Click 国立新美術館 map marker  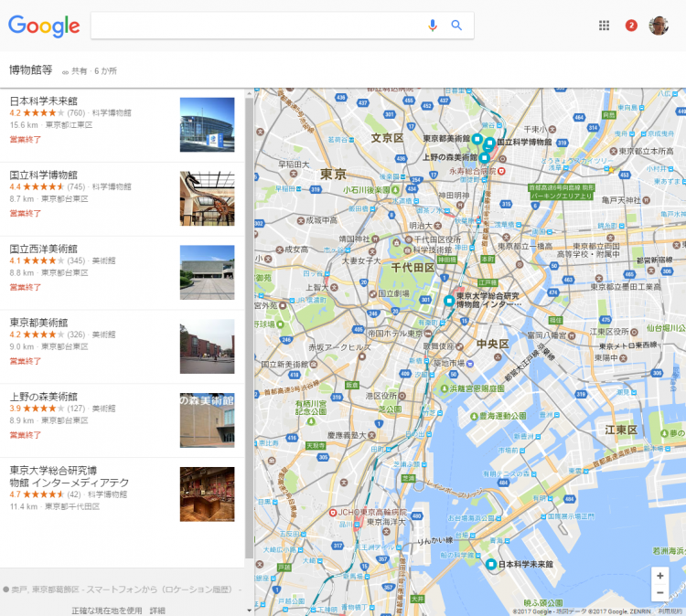(314, 364)
